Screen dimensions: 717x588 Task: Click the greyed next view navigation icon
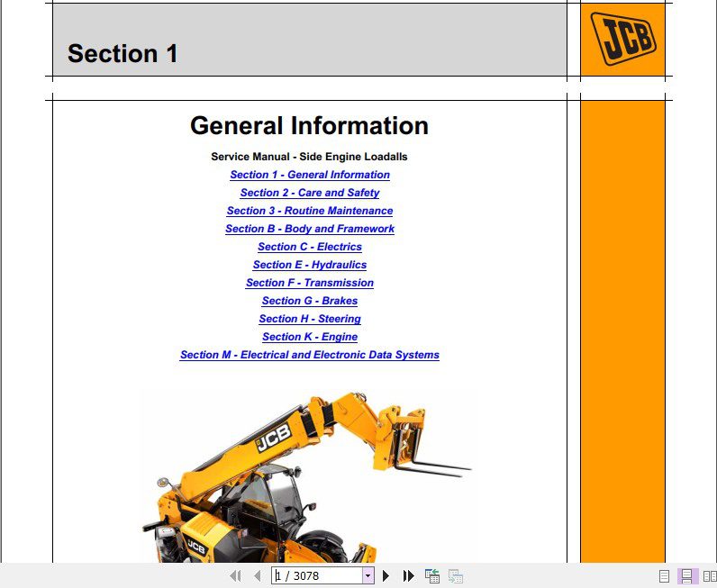coord(456,575)
